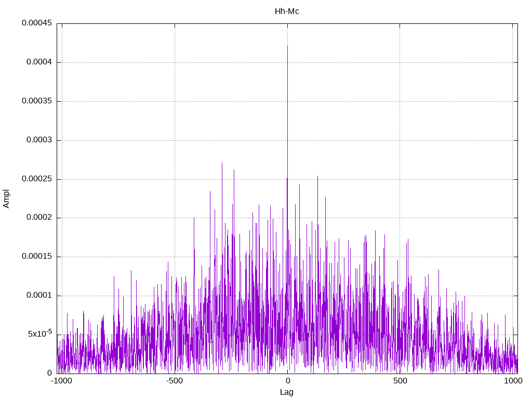
Task: Click the 0.0003 y-axis tick label
Action: (39, 140)
